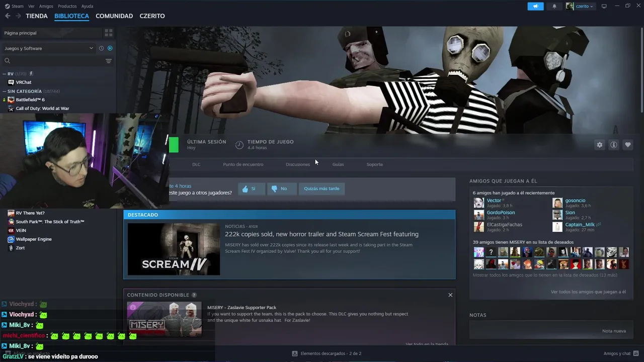Open Punto de encuentro tab

pyautogui.click(x=243, y=164)
